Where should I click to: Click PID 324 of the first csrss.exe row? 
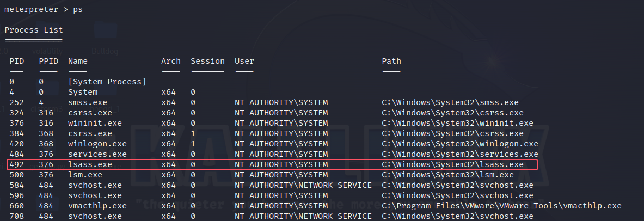coord(17,113)
